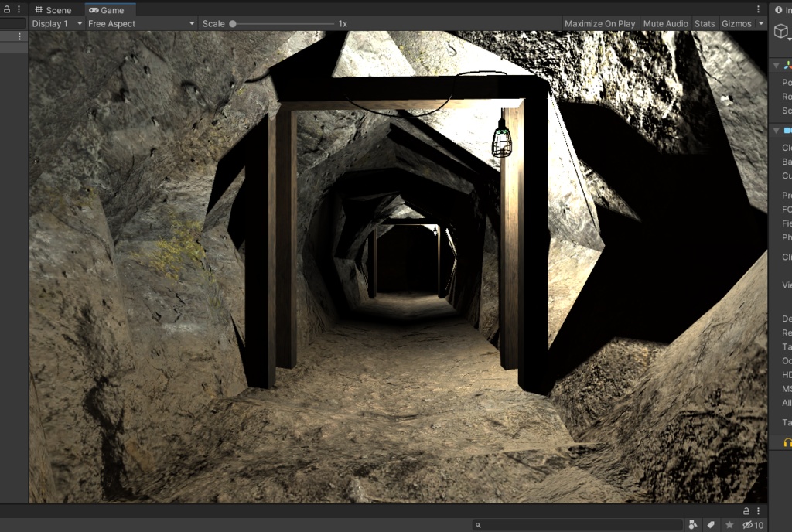Click the hidden-objects eye icon showing 10

click(x=749, y=524)
